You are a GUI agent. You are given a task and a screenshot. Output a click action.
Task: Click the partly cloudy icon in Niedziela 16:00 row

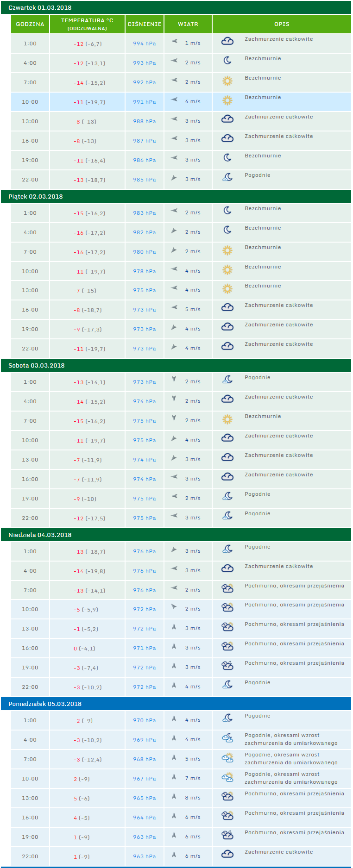click(x=227, y=646)
